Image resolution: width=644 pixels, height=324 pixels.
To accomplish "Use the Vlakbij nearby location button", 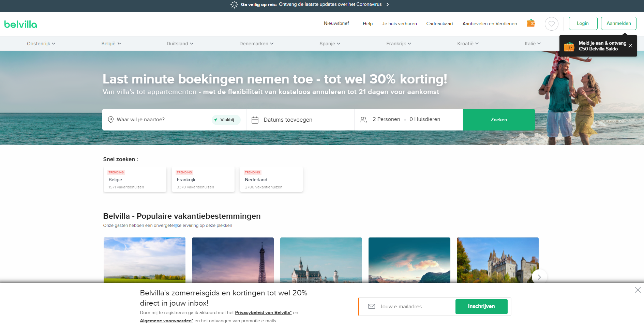I will (x=226, y=120).
